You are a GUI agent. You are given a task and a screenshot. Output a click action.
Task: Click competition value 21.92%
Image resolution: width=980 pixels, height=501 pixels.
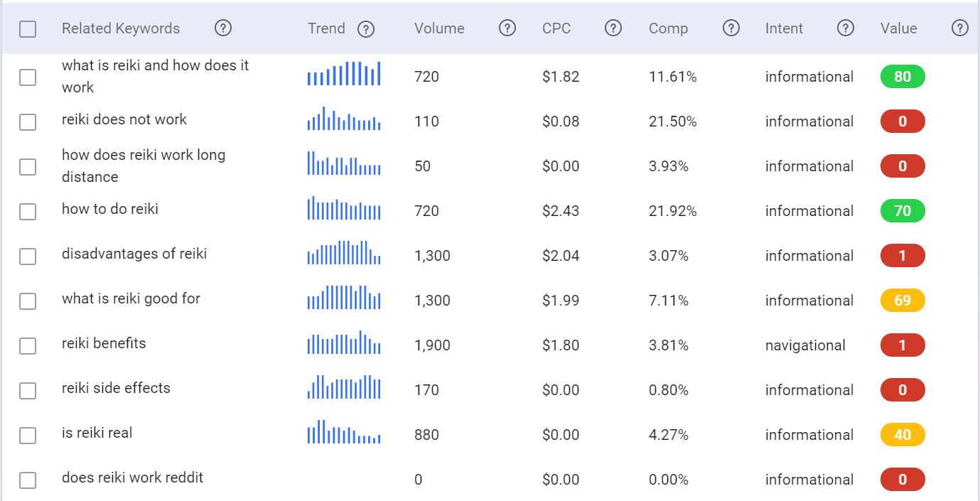point(673,211)
